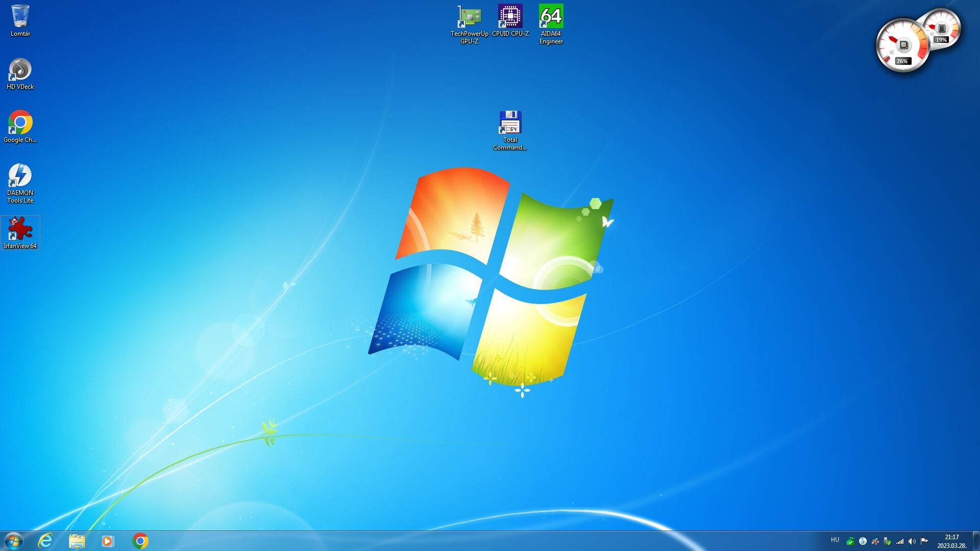Click the red tray icon beside USB icon
Image resolution: width=980 pixels, height=551 pixels.
tap(875, 541)
